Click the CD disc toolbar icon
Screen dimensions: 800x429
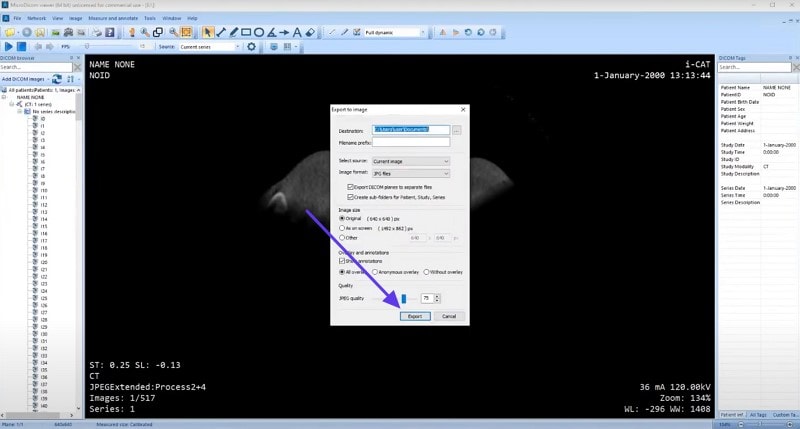coord(27,33)
